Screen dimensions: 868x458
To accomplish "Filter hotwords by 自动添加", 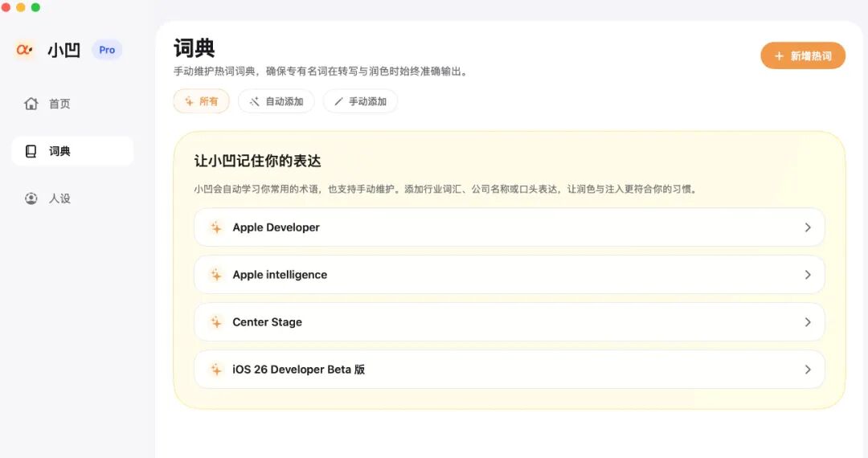I will pyautogui.click(x=276, y=101).
